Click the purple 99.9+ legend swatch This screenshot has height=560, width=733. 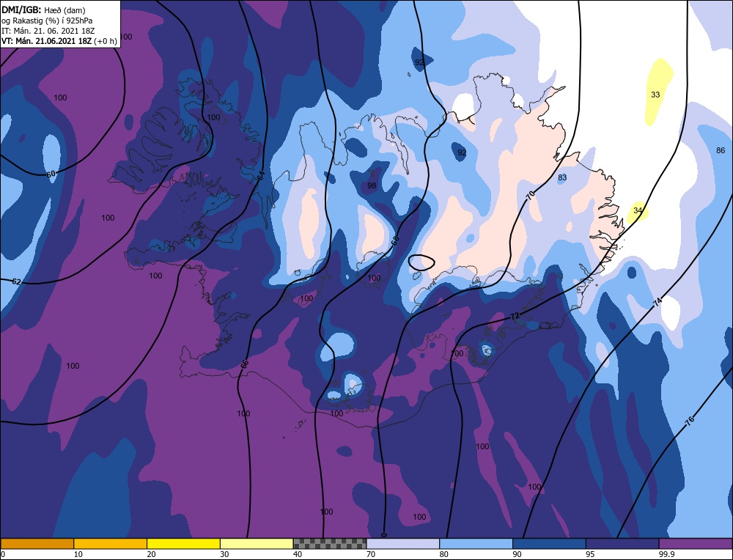pyautogui.click(x=696, y=544)
